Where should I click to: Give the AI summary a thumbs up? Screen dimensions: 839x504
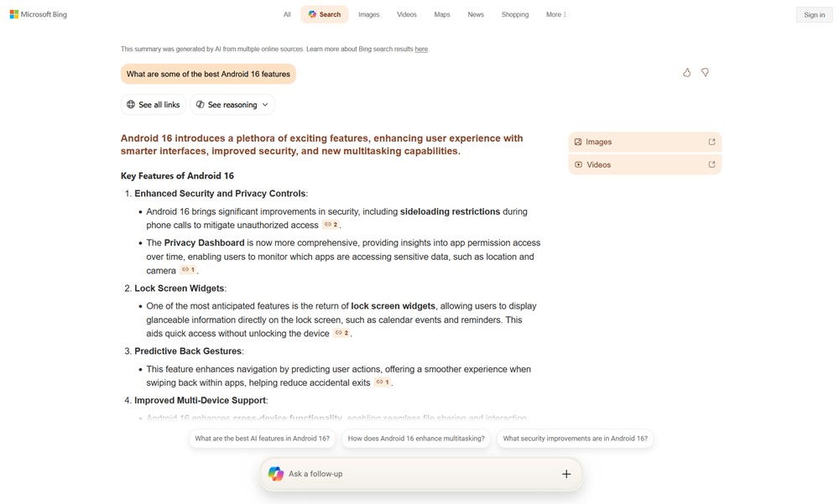[x=686, y=72]
